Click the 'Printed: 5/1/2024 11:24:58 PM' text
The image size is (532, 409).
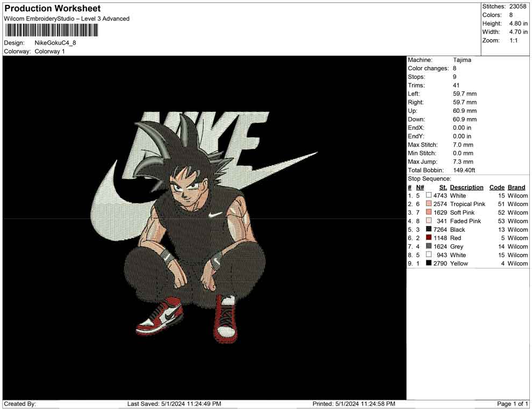354,404
